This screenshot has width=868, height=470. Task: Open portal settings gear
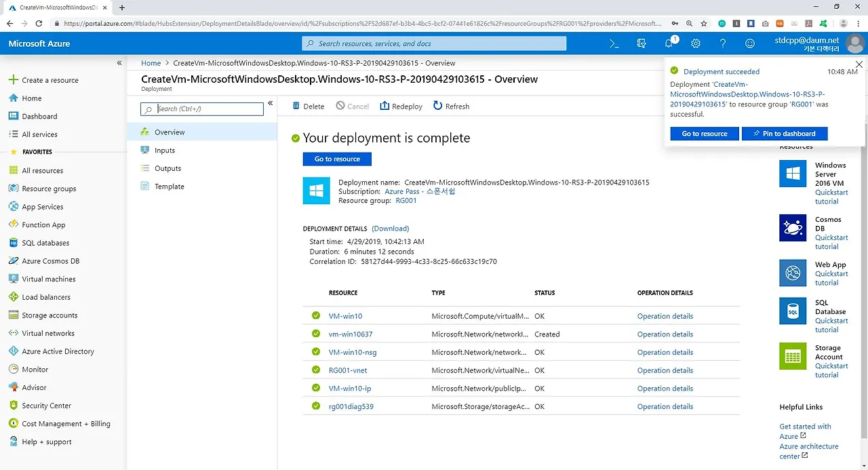pyautogui.click(x=696, y=43)
